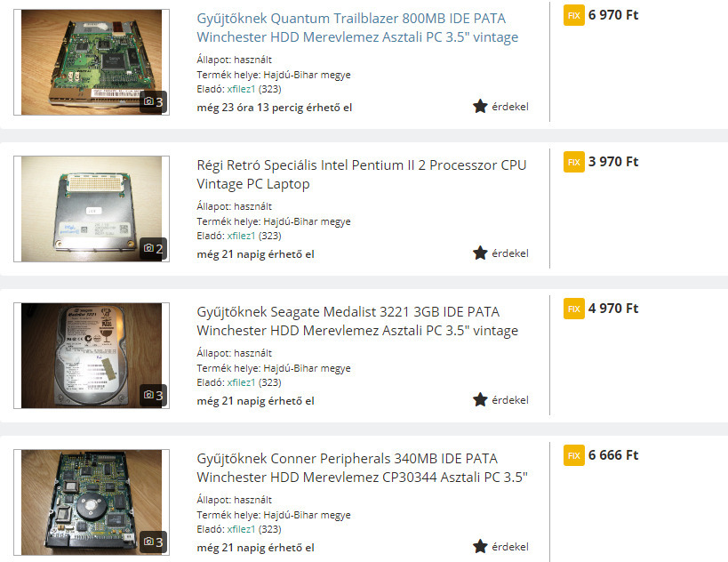Open seller xfilez1 profile in the Conner listing
The width and height of the screenshot is (728, 562).
click(x=241, y=529)
